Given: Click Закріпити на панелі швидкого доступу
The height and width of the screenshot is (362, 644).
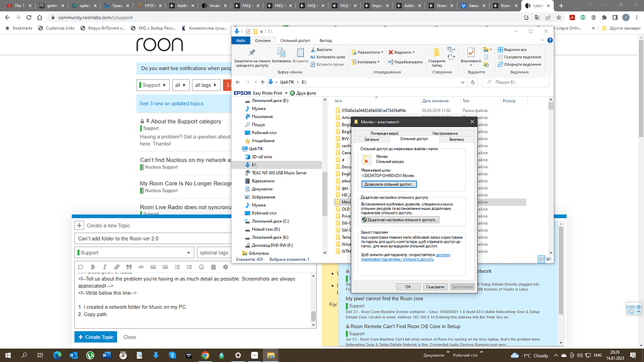Looking at the screenshot, I should coord(252,57).
